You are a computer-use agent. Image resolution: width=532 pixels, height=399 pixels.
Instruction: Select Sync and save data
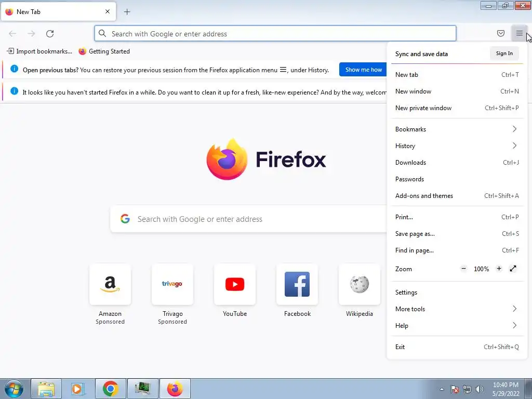421,54
